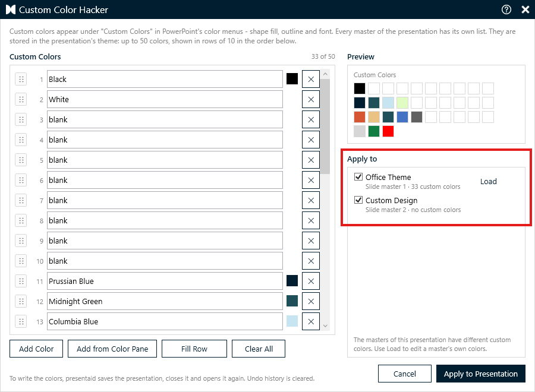
Task: Click Apply to Presentation
Action: click(x=481, y=374)
